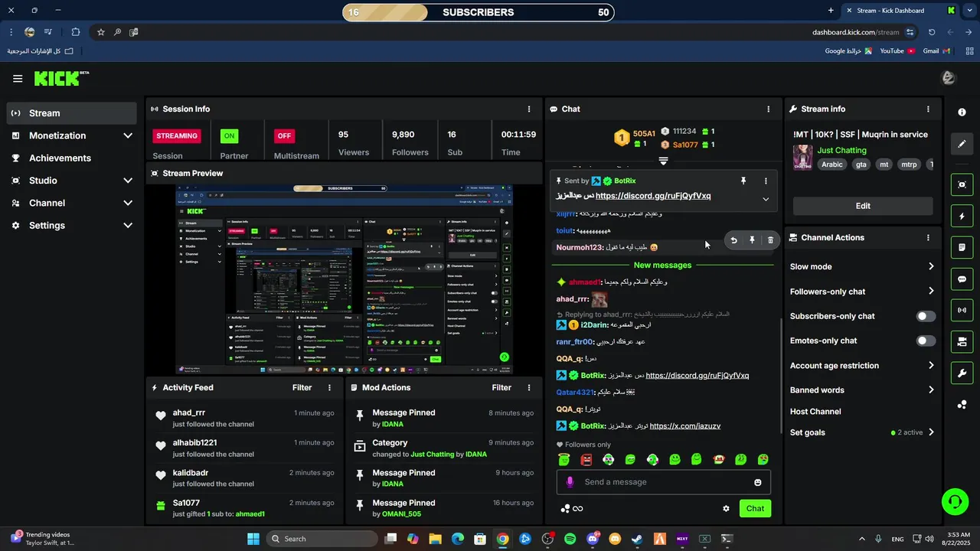The height and width of the screenshot is (551, 980).
Task: Expand the Settings menu
Action: [x=72, y=226]
